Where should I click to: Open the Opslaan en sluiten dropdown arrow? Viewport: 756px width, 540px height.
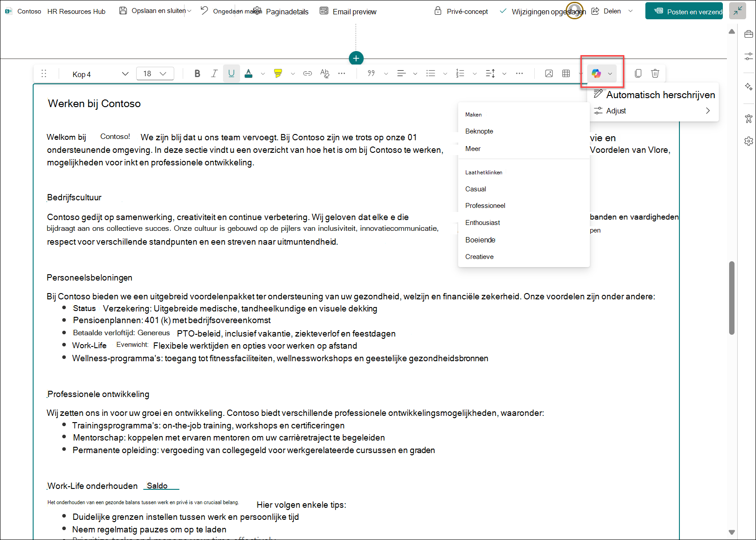(189, 11)
